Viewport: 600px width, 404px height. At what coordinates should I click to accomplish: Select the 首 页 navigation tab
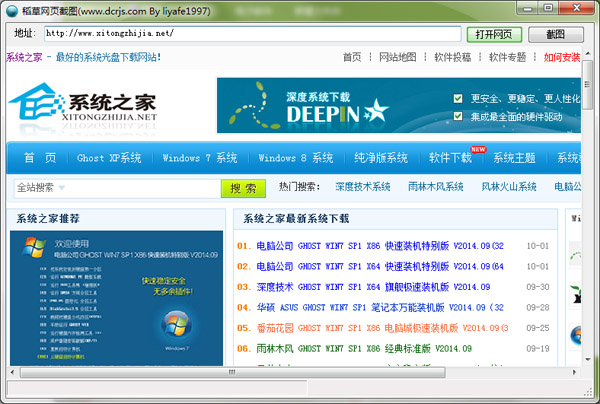pyautogui.click(x=40, y=158)
